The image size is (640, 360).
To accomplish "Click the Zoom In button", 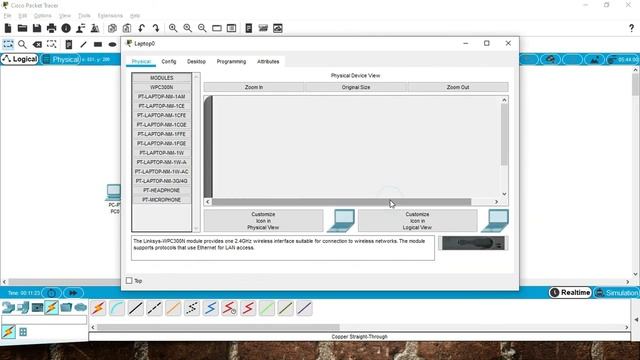I will click(x=253, y=87).
